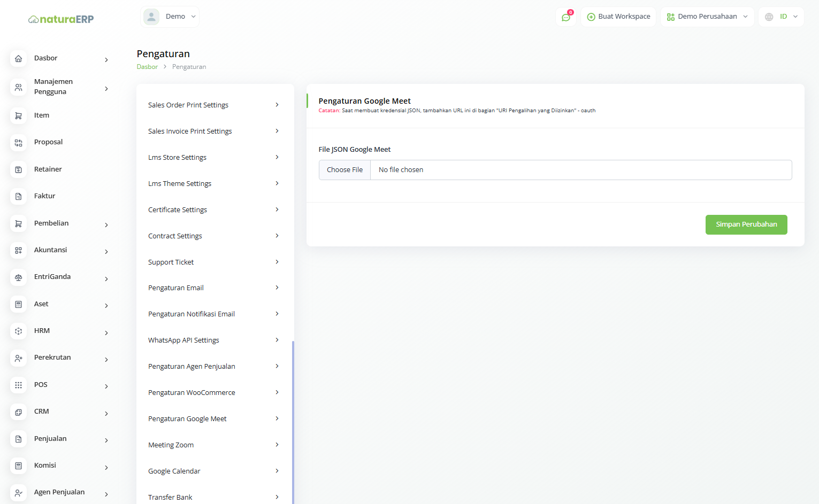
Task: Click the Penjualan document icon
Action: point(18,439)
